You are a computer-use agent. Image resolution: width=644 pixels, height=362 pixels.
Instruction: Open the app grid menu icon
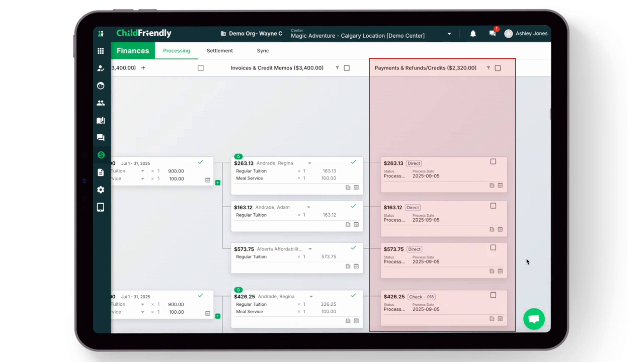coord(100,51)
